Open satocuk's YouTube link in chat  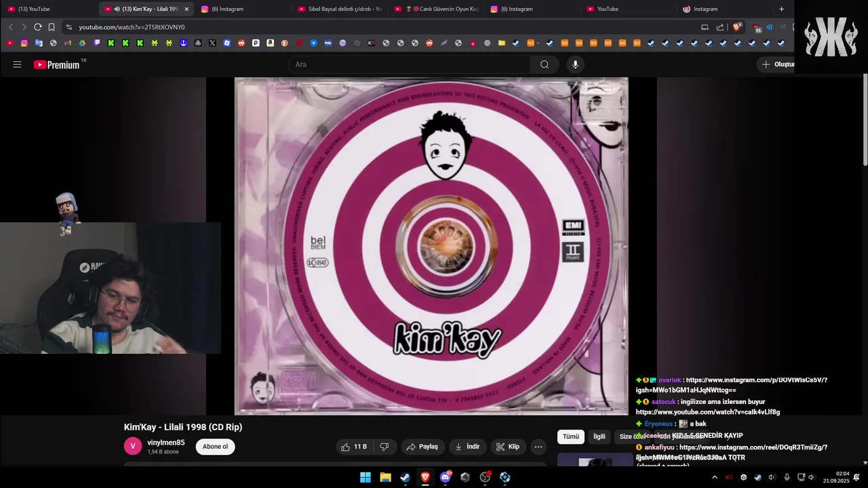(x=708, y=412)
